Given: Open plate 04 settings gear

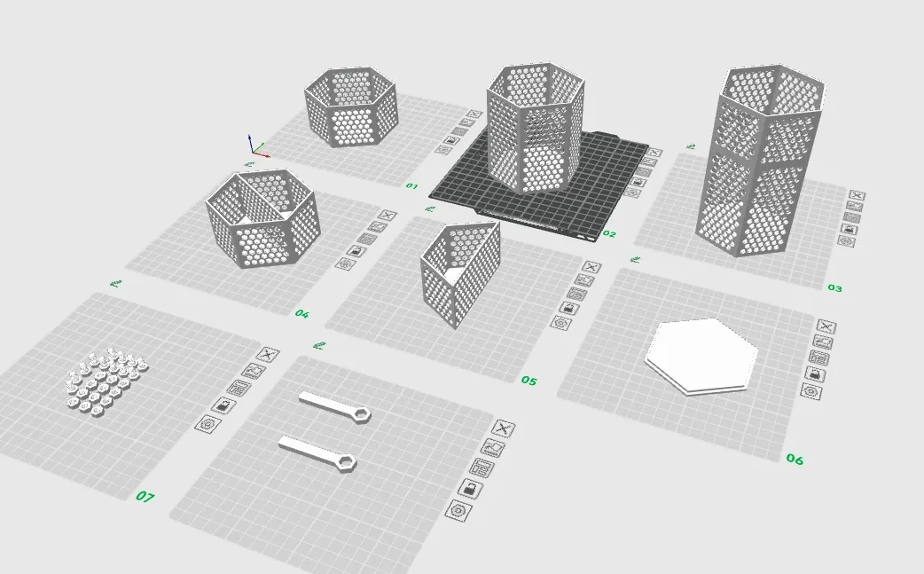Looking at the screenshot, I should (345, 263).
